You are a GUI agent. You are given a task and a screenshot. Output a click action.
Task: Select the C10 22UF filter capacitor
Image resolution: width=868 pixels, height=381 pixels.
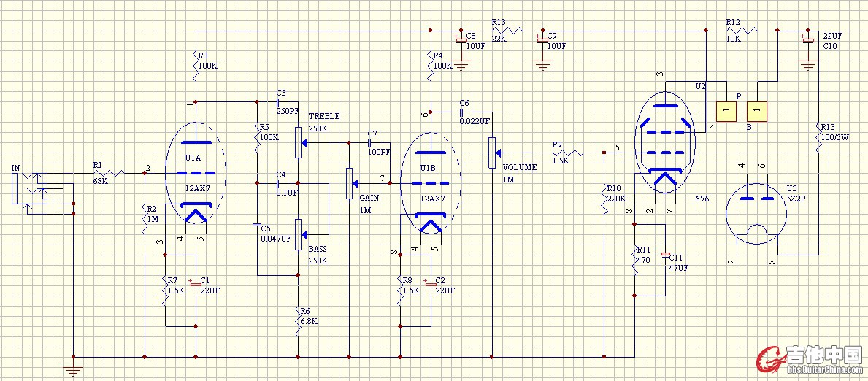pos(807,41)
